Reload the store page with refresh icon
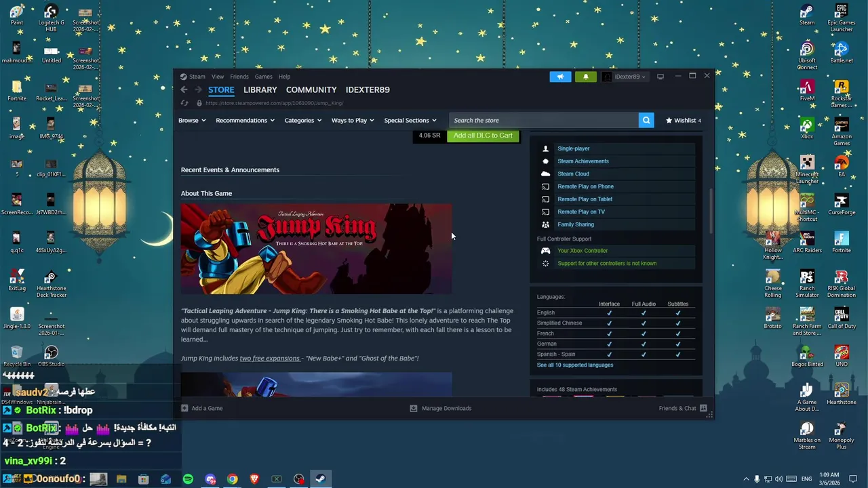Image resolution: width=868 pixels, height=488 pixels. [184, 103]
